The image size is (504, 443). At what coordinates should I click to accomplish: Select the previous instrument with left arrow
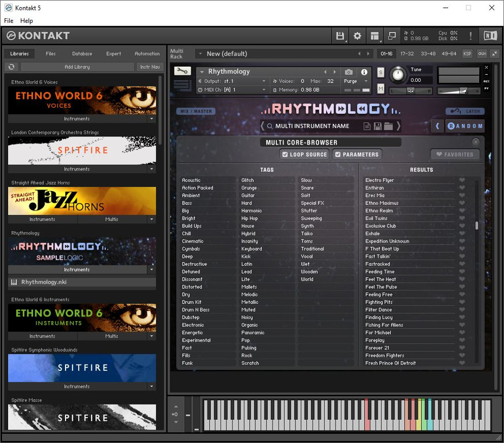pyautogui.click(x=325, y=72)
